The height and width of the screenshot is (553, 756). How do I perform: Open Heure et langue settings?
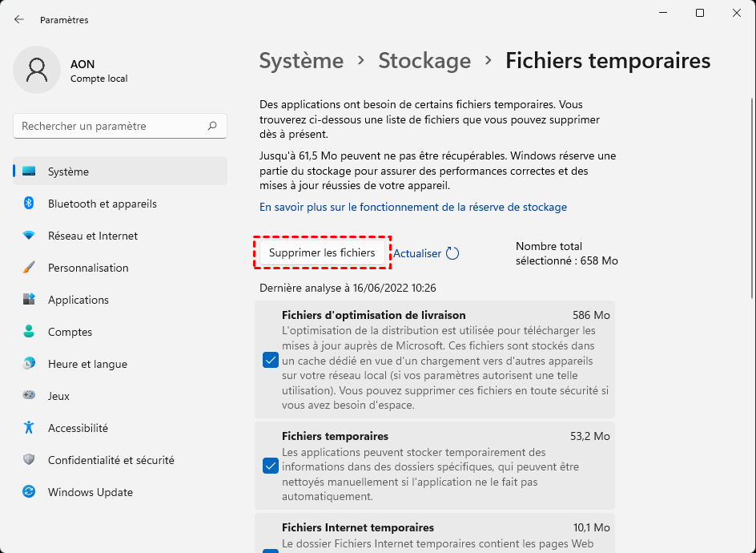pyautogui.click(x=87, y=364)
